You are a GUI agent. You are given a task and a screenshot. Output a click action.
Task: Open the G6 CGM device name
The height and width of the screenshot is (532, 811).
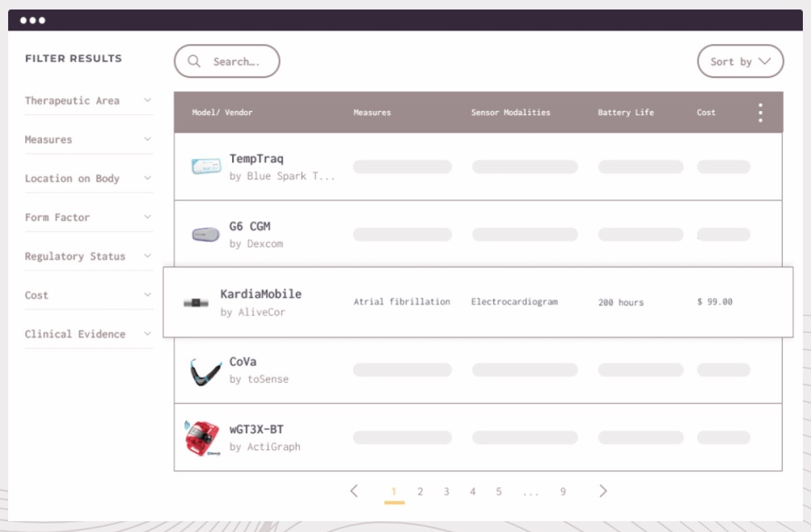pos(250,226)
